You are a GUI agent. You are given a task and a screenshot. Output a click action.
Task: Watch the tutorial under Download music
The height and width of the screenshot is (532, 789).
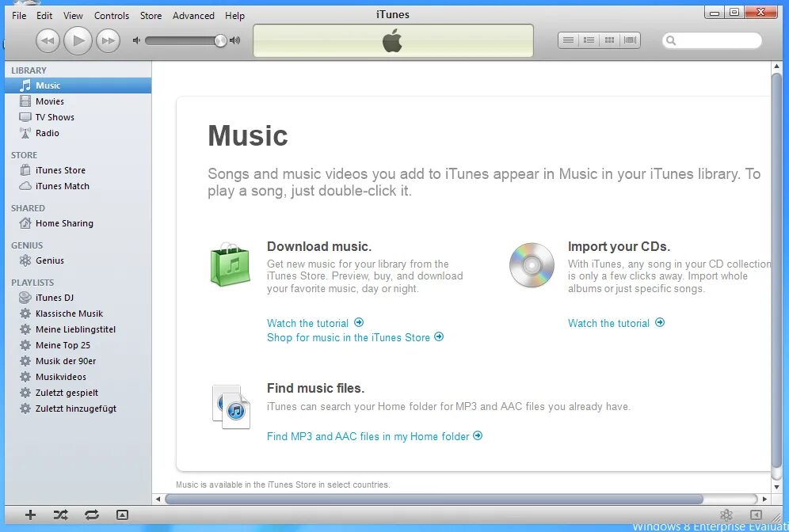[x=315, y=323]
